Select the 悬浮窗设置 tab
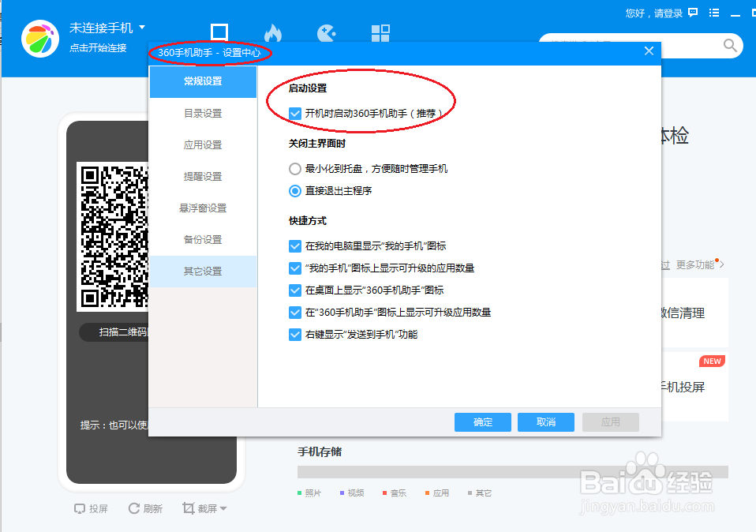This screenshot has width=756, height=532. pyautogui.click(x=203, y=208)
